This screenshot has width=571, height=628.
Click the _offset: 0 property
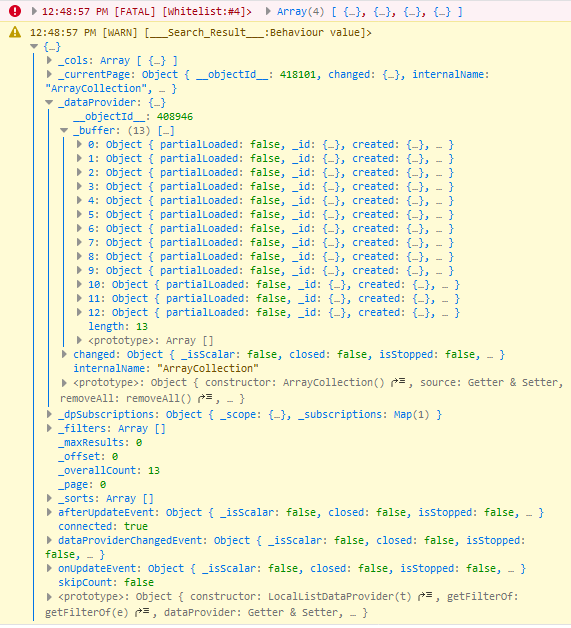(88, 457)
